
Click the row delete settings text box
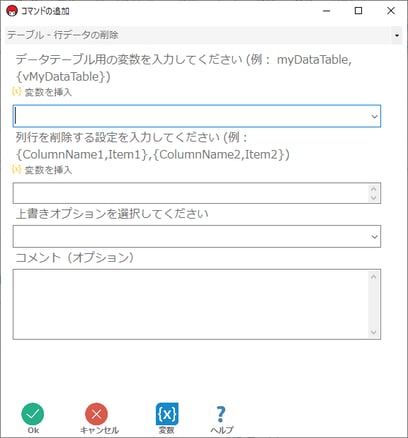191,193
